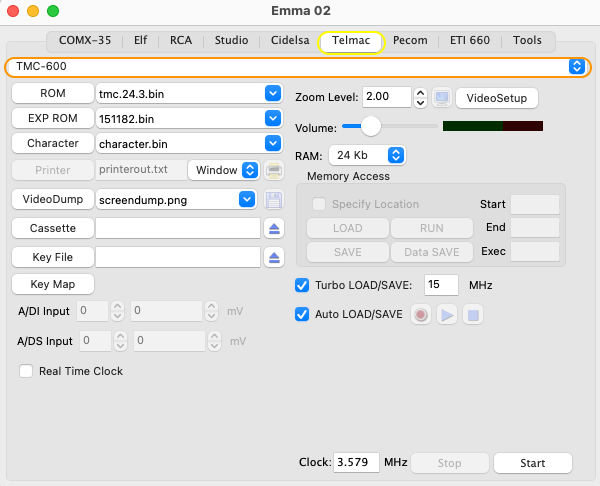Open VideoSetup
This screenshot has width=600, height=486.
(497, 98)
